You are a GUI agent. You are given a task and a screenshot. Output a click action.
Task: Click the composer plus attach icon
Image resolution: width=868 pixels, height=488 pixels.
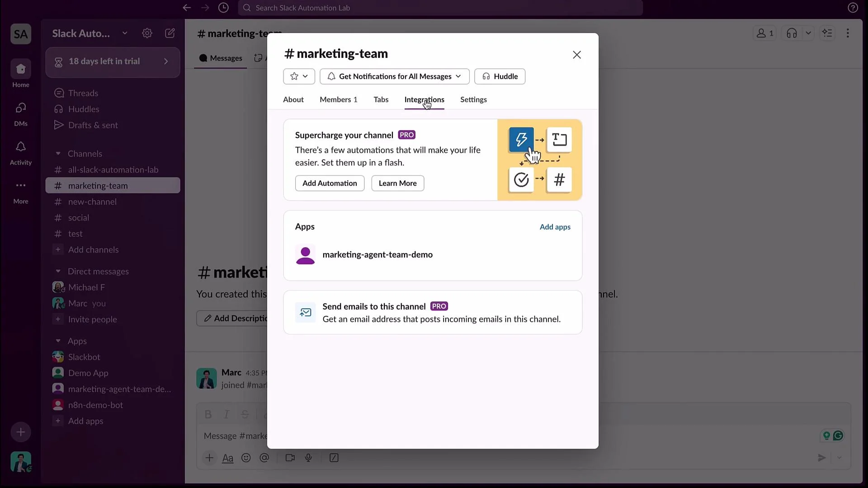pyautogui.click(x=209, y=458)
